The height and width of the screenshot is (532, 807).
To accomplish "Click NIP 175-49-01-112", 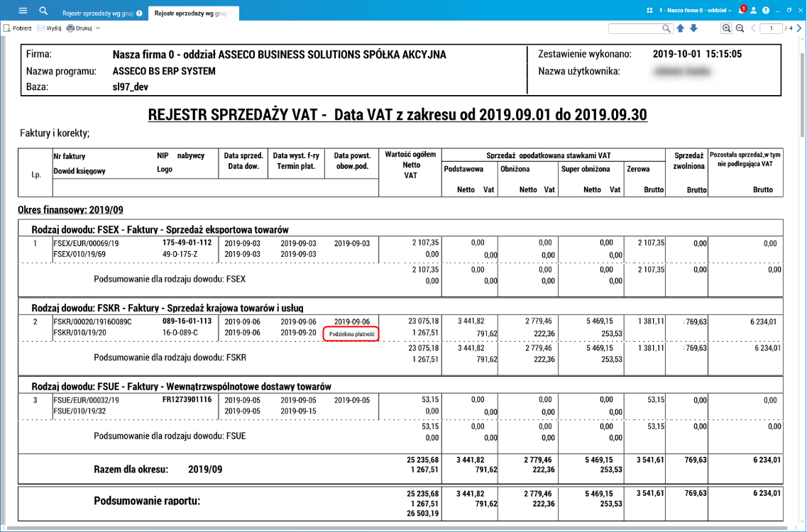I will point(187,243).
